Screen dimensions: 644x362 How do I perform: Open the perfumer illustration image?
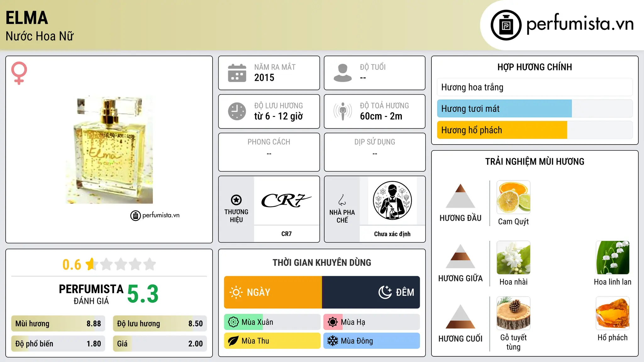point(392,201)
